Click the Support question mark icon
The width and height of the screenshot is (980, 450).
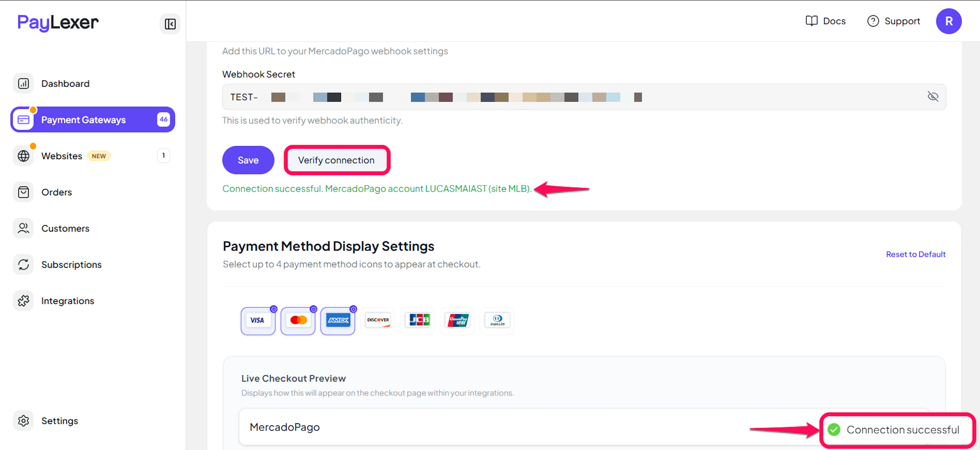pos(873,21)
